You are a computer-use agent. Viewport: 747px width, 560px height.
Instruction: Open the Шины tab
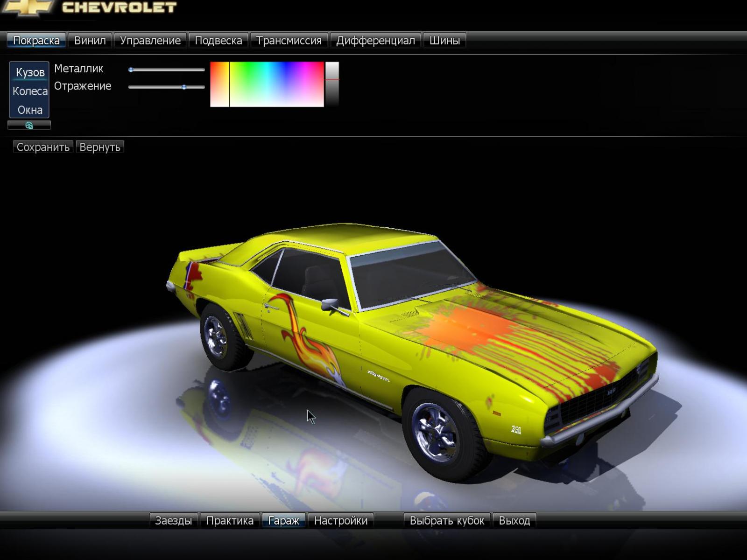click(x=444, y=41)
